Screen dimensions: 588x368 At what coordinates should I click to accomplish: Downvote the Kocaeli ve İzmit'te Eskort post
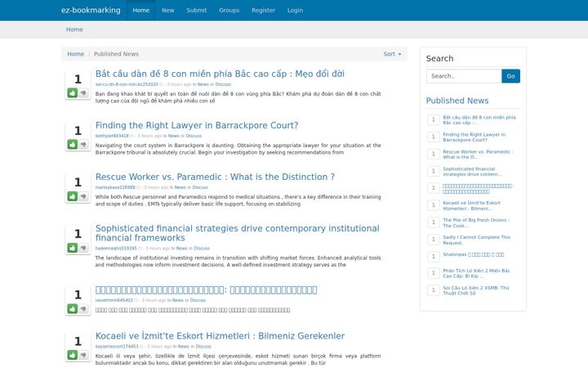[x=83, y=355]
